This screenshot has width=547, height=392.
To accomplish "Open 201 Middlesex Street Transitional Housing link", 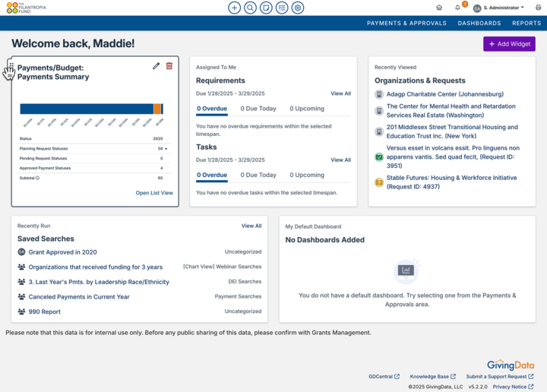I will coord(452,132).
